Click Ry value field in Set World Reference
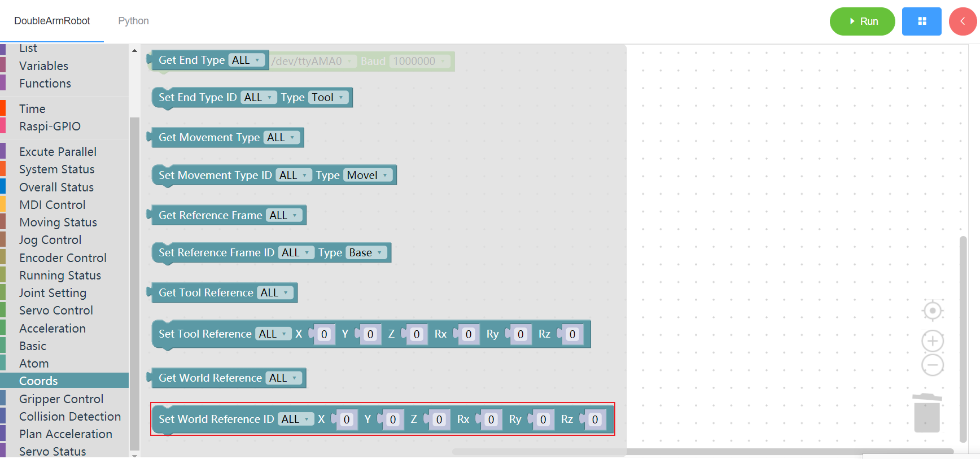Image resolution: width=980 pixels, height=459 pixels. point(543,419)
